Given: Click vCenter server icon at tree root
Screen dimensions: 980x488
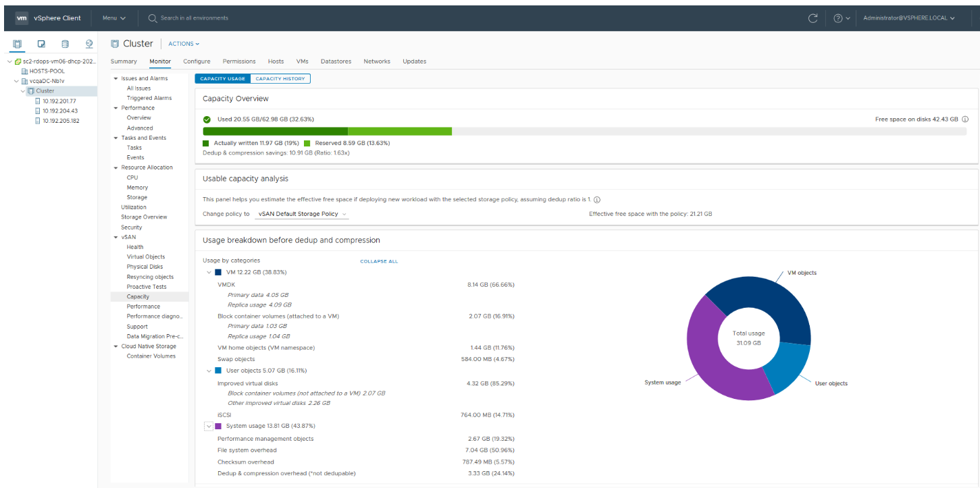Looking at the screenshot, I should 18,61.
